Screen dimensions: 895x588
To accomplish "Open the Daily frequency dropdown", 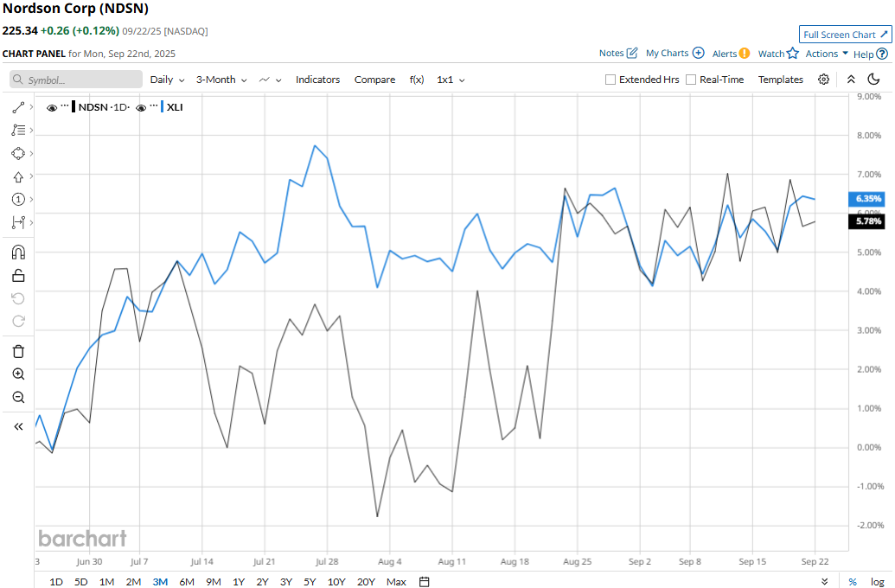I will pyautogui.click(x=167, y=80).
